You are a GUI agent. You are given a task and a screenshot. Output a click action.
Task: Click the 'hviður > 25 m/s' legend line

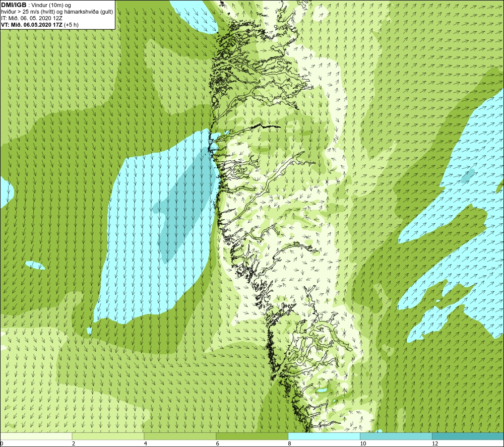coord(57,12)
